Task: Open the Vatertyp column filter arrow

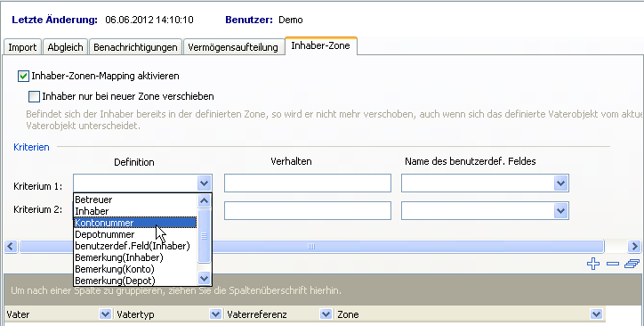Action: 215,314
